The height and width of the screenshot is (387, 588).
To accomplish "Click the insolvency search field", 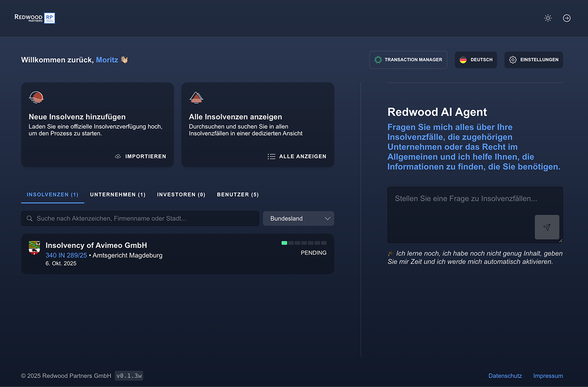I will coord(140,218).
